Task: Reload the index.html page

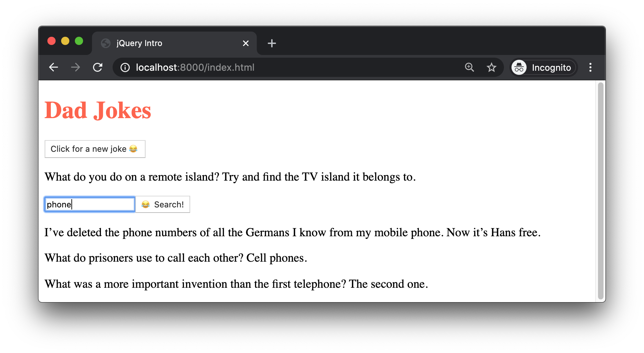Action: tap(98, 67)
